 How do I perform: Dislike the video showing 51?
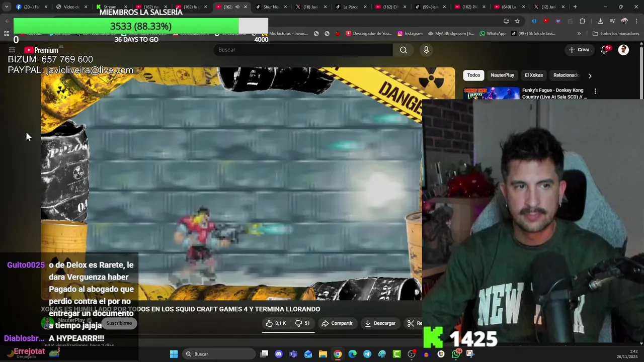tap(302, 323)
